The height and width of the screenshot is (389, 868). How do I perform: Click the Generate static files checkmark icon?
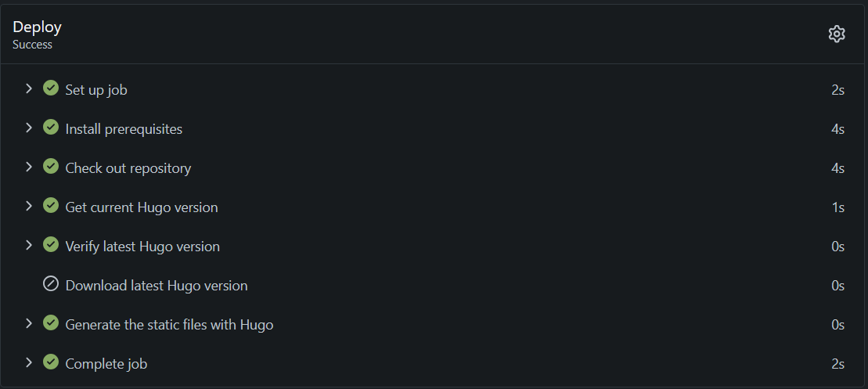click(51, 323)
